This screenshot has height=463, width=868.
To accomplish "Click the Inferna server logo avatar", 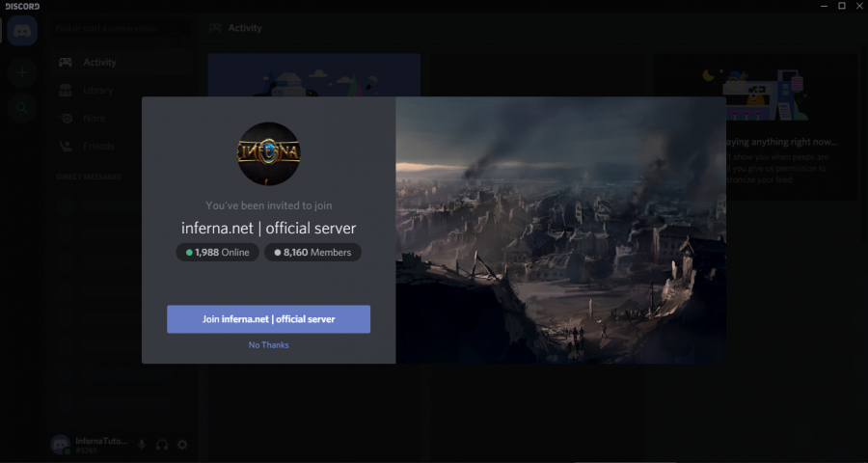I will tap(268, 153).
